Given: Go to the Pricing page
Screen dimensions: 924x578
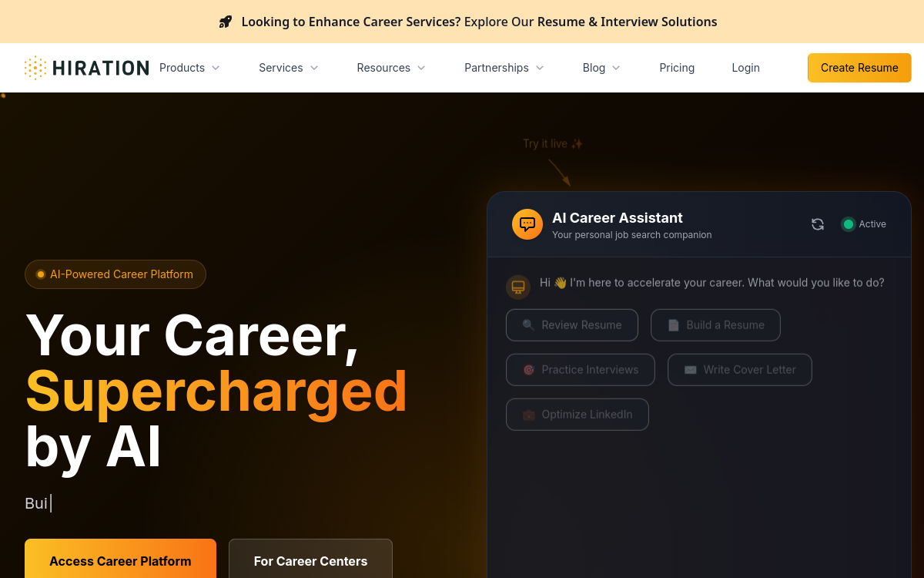Looking at the screenshot, I should [677, 68].
